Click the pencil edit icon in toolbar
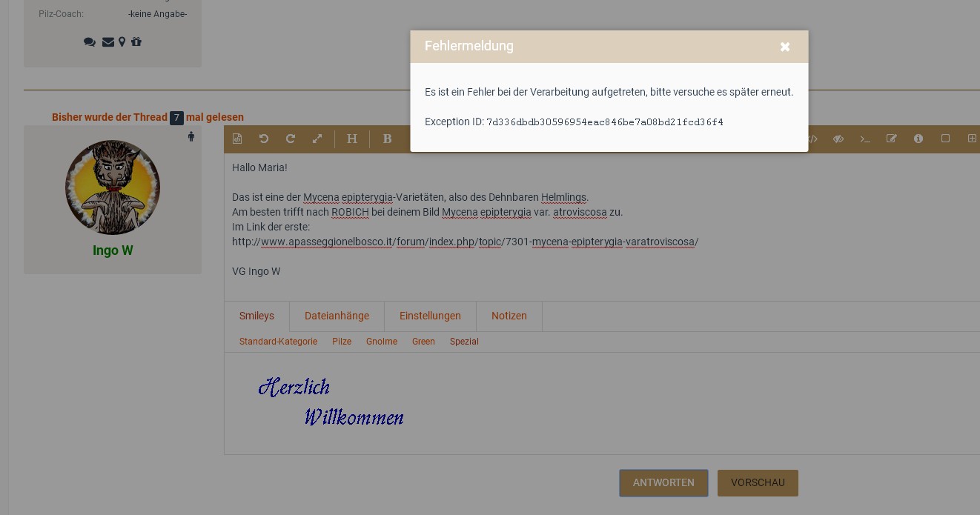The image size is (980, 515). pyautogui.click(x=892, y=139)
